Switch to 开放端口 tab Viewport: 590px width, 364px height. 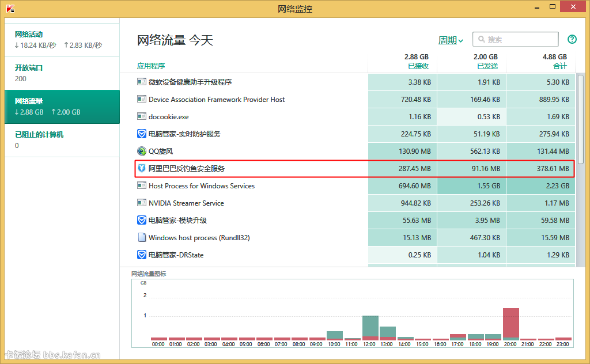62,74
